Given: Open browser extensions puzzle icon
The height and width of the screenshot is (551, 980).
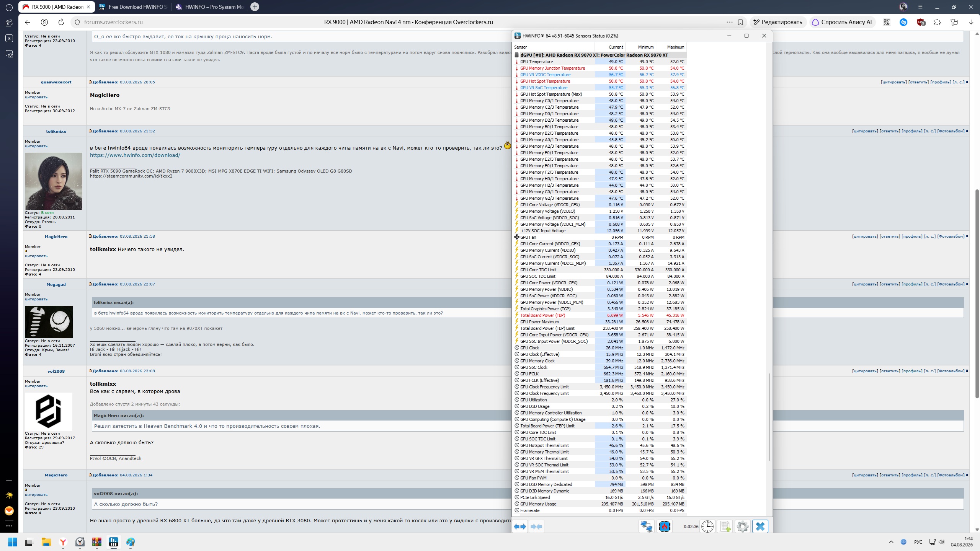Looking at the screenshot, I should point(937,22).
